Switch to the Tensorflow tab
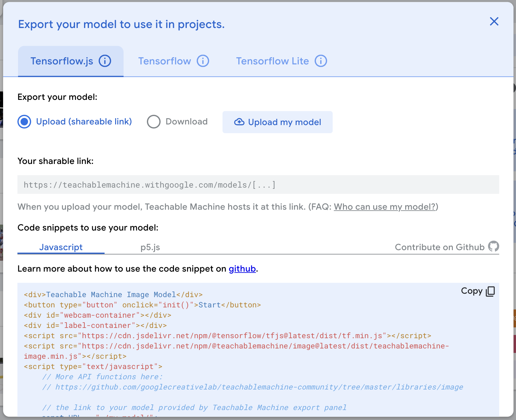Image resolution: width=516 pixels, height=420 pixels. click(x=164, y=61)
